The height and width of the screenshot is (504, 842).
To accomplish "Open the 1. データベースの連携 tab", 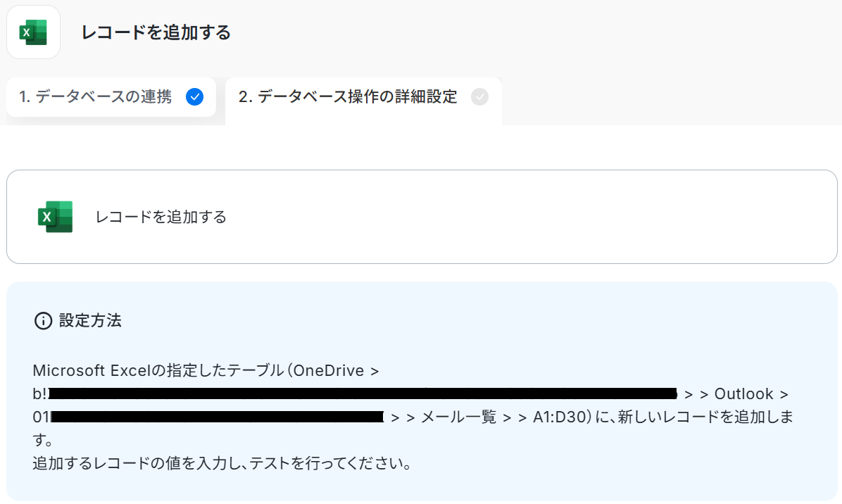I will tap(111, 97).
